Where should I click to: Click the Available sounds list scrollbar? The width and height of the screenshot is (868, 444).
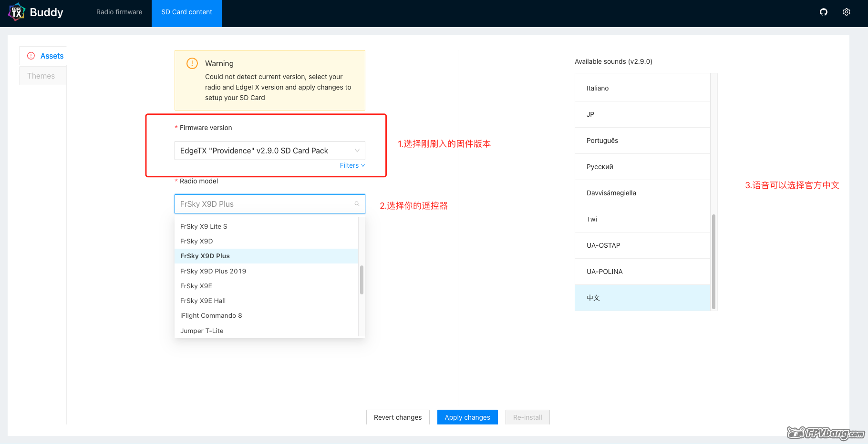click(713, 262)
